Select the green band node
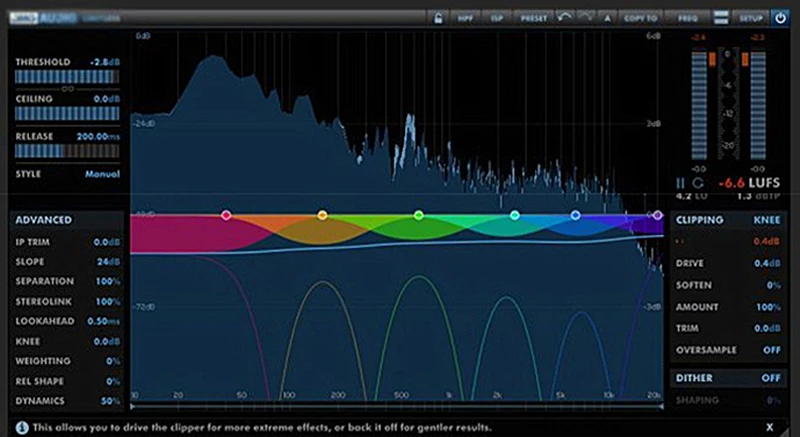The image size is (800, 437). pyautogui.click(x=418, y=215)
